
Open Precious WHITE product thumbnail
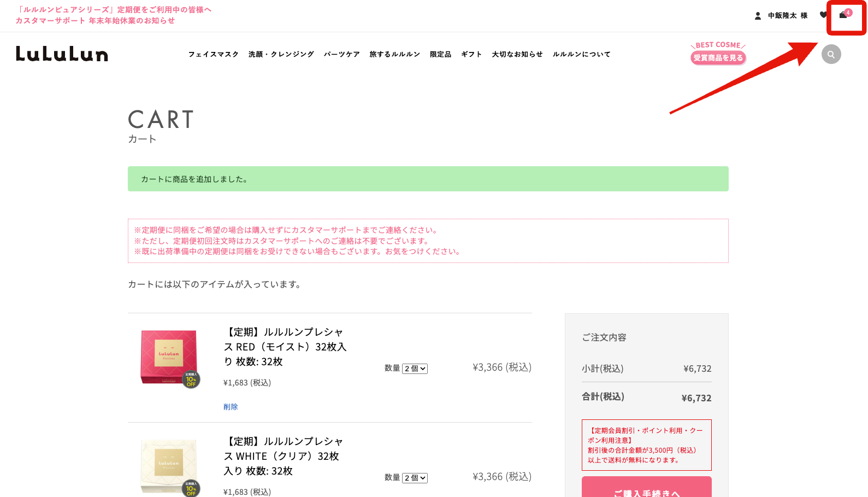click(x=170, y=467)
